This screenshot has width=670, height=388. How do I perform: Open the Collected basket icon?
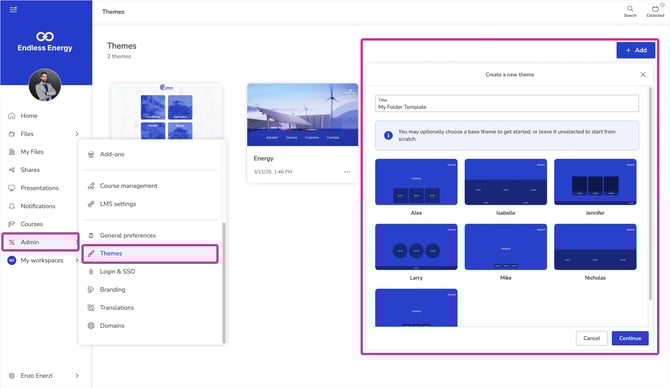coord(655,12)
